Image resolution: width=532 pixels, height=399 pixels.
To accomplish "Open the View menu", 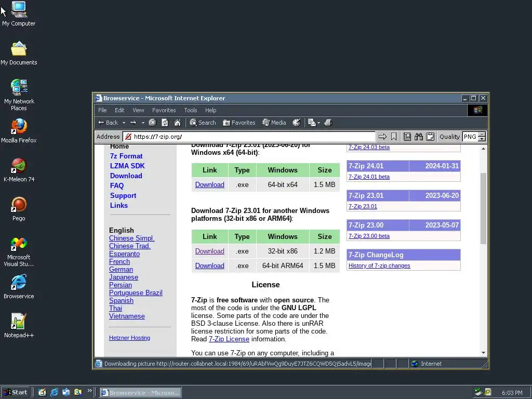I will pyautogui.click(x=138, y=110).
